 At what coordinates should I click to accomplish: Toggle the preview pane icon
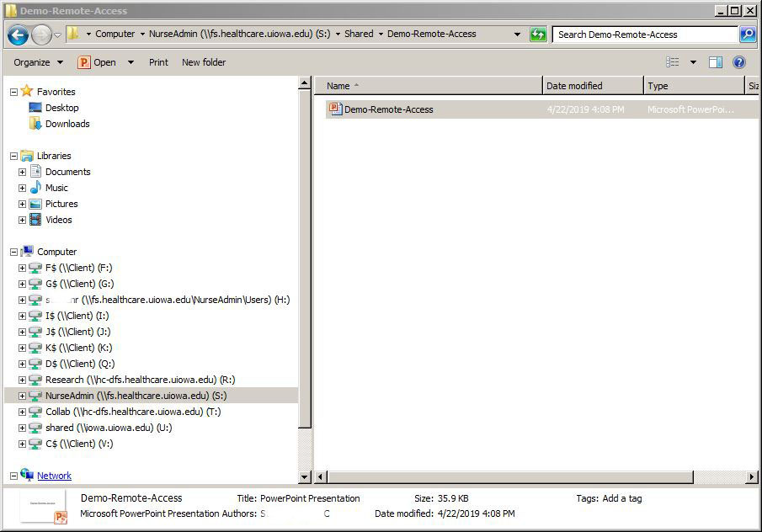[715, 62]
